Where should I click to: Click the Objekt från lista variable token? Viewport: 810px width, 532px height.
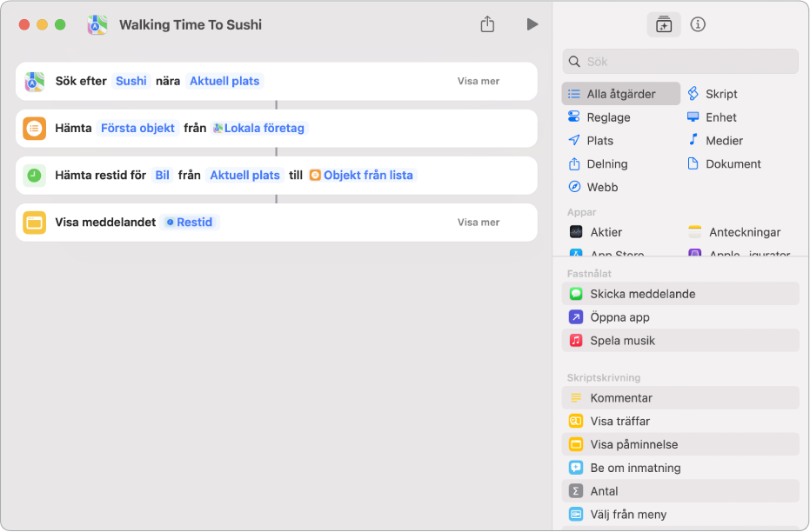click(362, 175)
